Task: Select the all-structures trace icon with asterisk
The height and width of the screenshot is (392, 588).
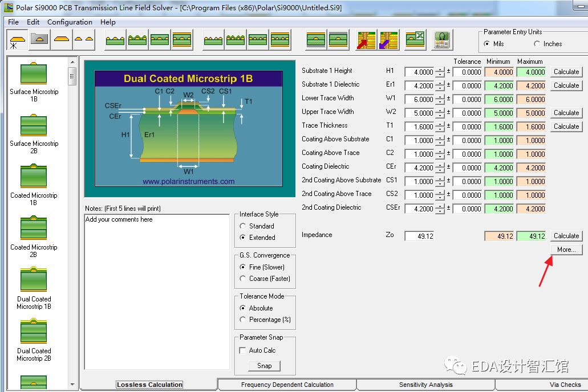Action: [x=17, y=40]
